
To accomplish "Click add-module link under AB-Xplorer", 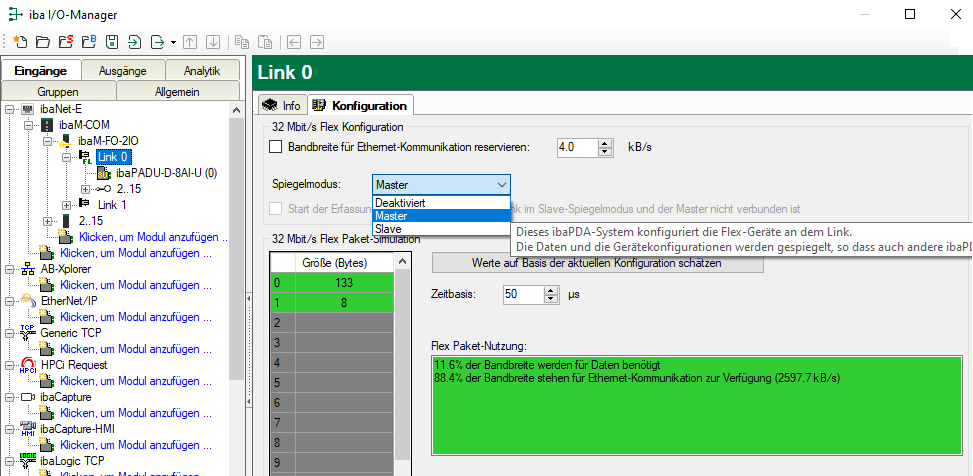I will pyautogui.click(x=135, y=285).
